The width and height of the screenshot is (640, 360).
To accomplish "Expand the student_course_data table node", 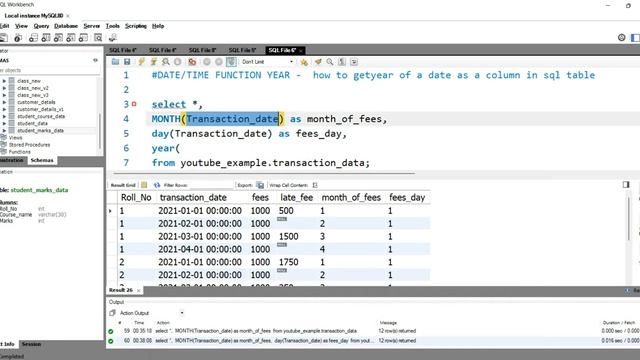I will [x=4, y=116].
